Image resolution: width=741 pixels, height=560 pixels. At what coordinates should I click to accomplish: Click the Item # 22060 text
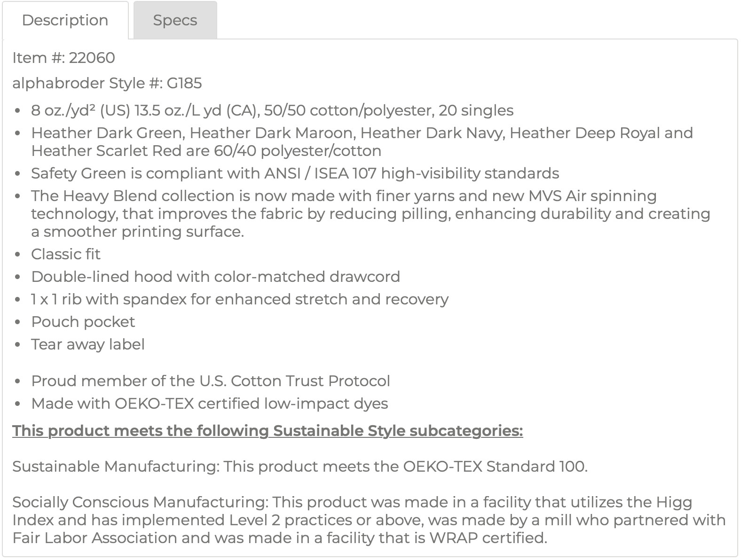63,58
